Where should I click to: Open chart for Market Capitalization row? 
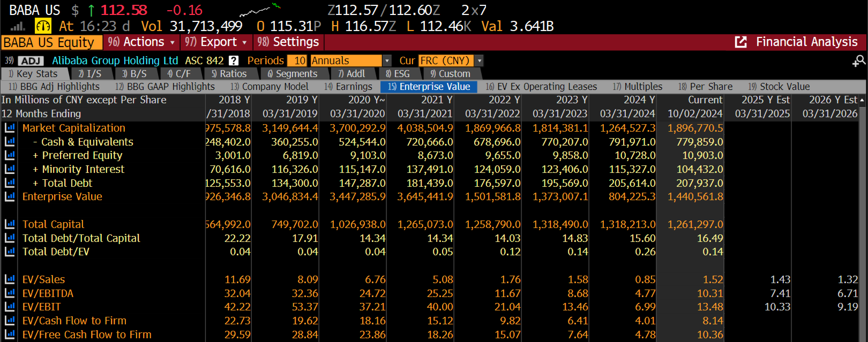[x=10, y=128]
